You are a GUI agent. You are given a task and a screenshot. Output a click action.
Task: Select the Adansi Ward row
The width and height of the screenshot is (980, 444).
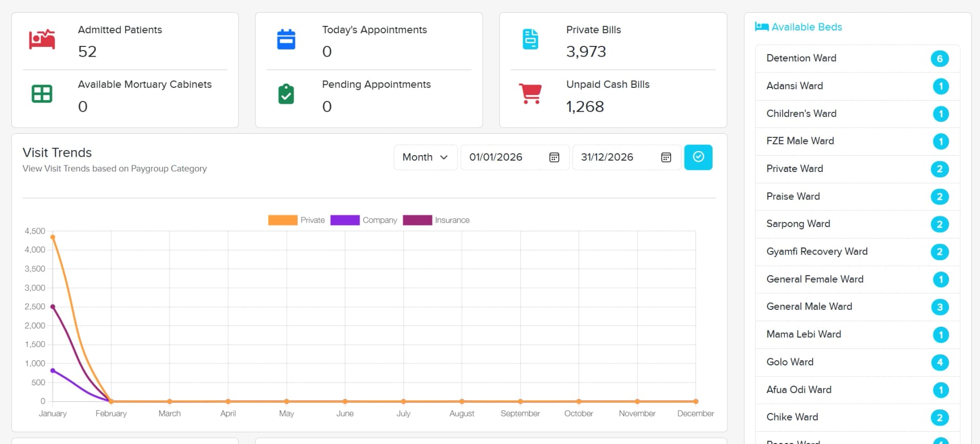[x=857, y=86]
